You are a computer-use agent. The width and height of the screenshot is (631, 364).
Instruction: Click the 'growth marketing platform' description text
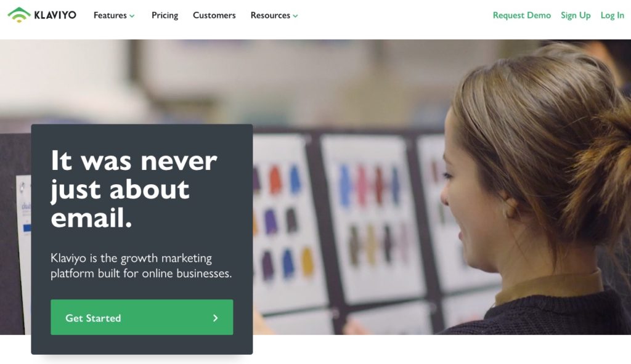pyautogui.click(x=141, y=265)
